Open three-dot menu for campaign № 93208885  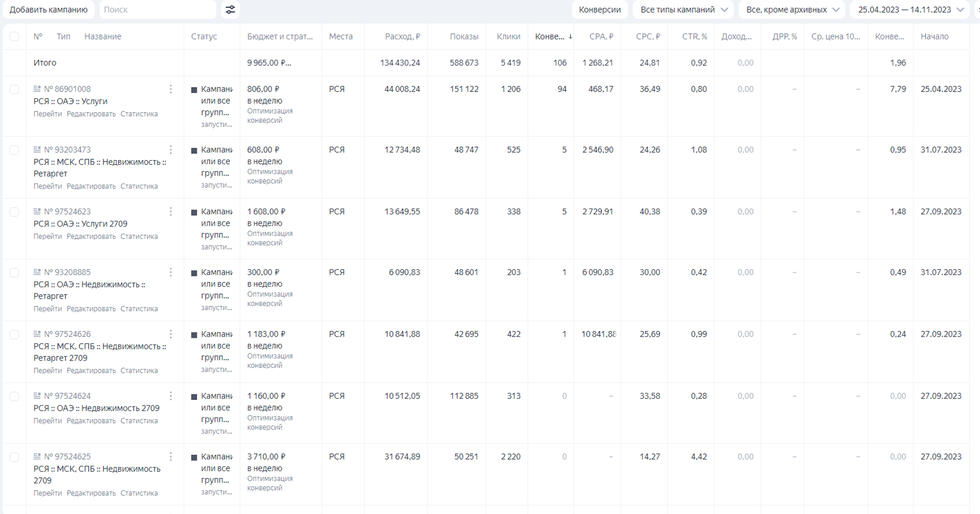pos(171,272)
